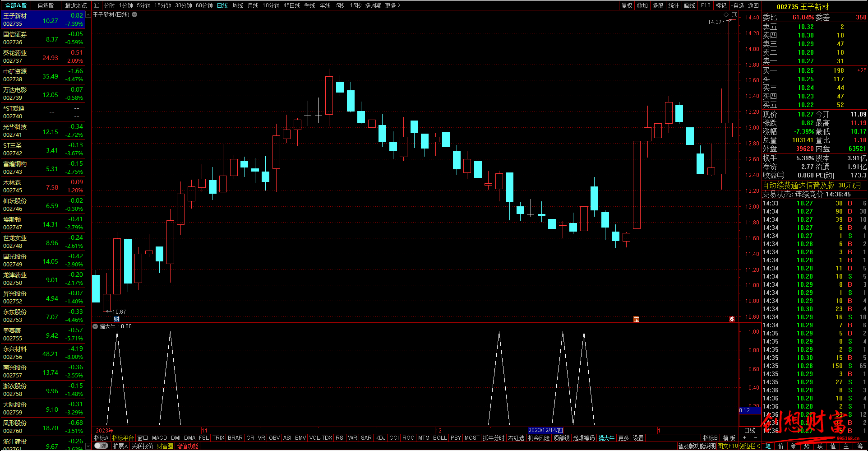
Task: Click the 自动续费通达信普及版 promotion link
Action: point(812,185)
